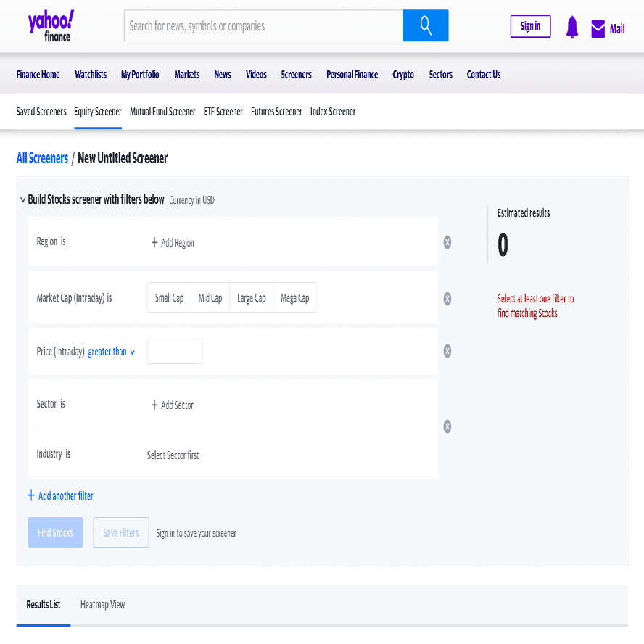Click the Save Filters button
This screenshot has height=644, width=644.
120,532
